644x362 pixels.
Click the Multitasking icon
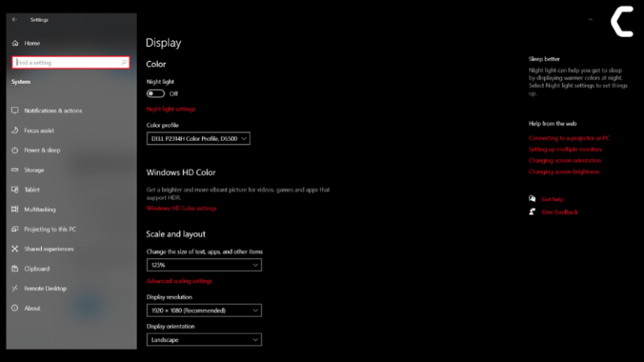pos(15,209)
